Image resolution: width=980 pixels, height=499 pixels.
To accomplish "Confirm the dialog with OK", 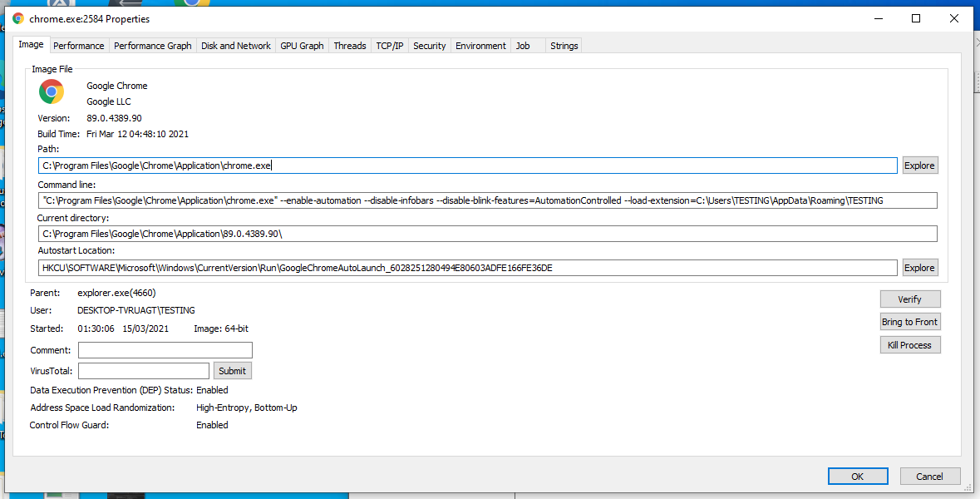I will point(858,477).
